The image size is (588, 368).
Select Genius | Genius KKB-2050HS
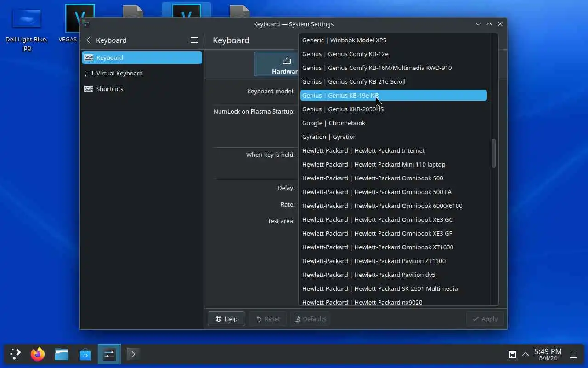(x=394, y=109)
